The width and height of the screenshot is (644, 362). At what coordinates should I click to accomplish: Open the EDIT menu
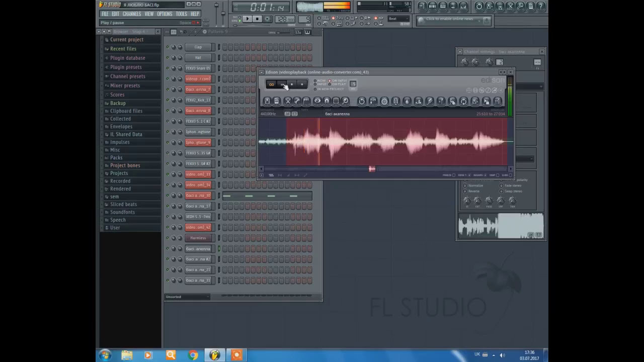(x=115, y=14)
